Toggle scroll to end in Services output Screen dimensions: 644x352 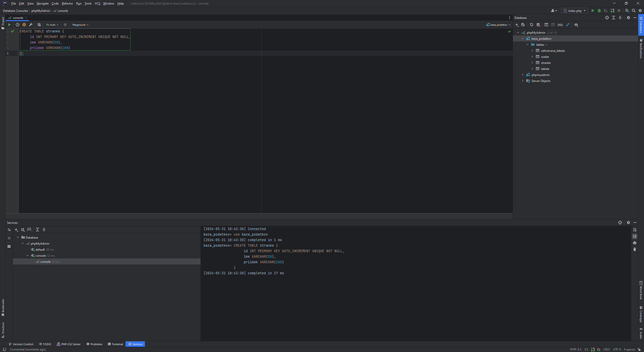635,236
